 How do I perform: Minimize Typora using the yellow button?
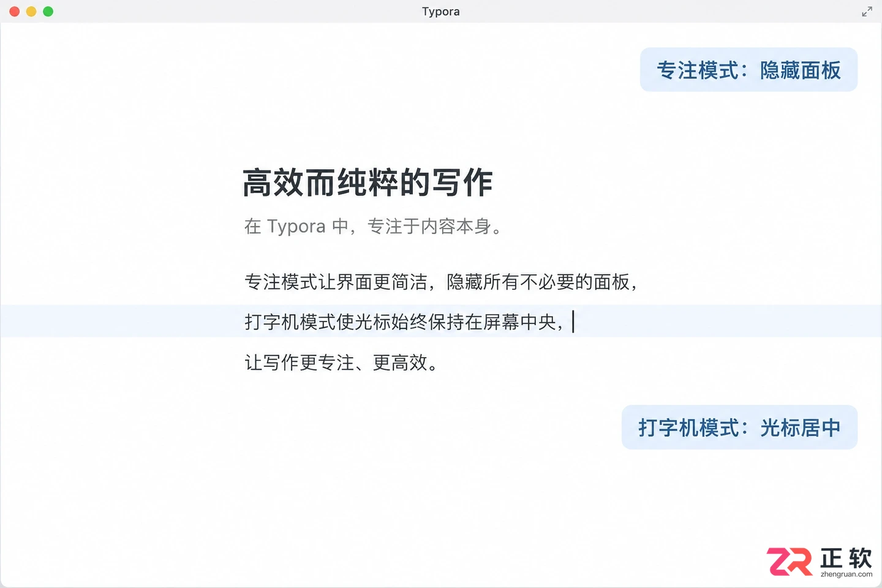[x=31, y=12]
